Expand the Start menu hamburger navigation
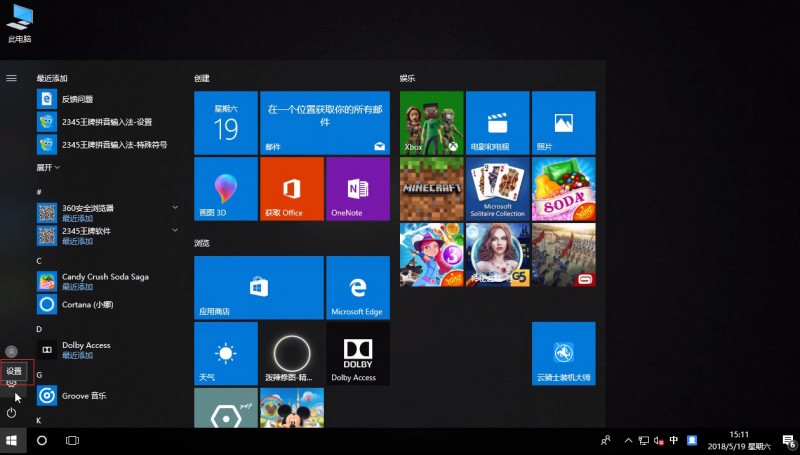The image size is (800, 455). tap(11, 78)
